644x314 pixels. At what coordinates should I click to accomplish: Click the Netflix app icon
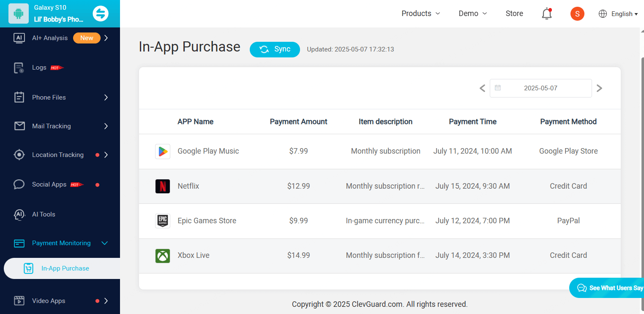click(x=163, y=186)
